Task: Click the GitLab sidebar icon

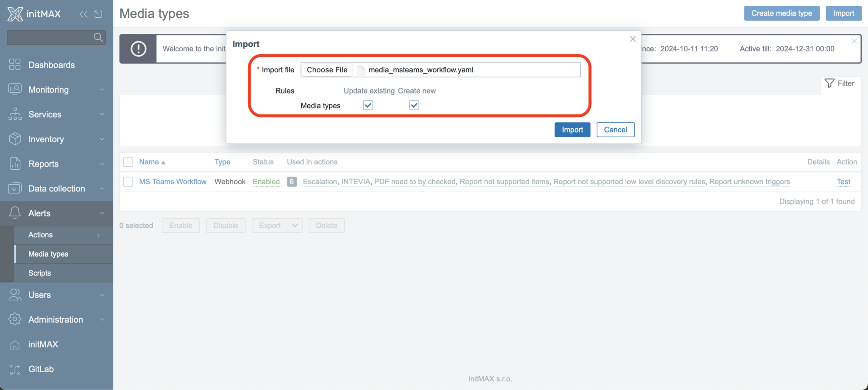Action: click(15, 369)
